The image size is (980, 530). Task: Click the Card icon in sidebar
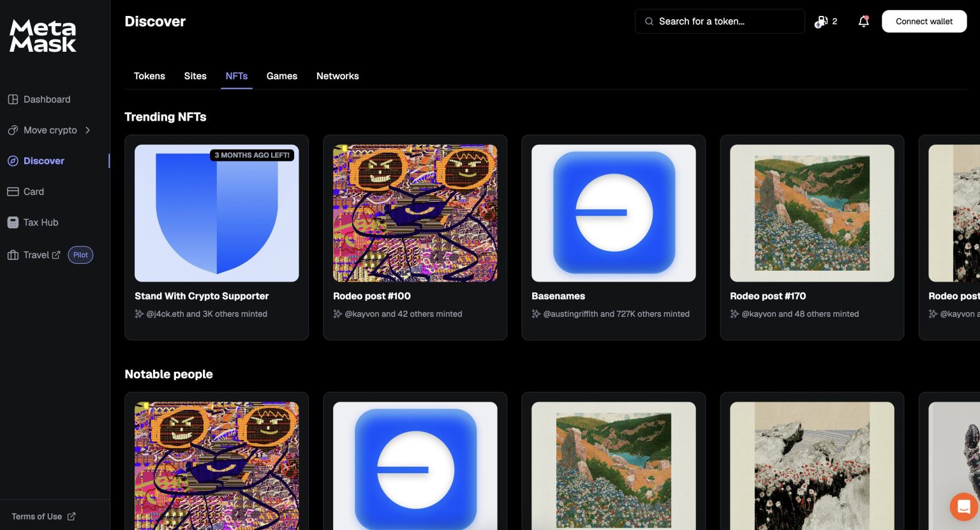13,192
